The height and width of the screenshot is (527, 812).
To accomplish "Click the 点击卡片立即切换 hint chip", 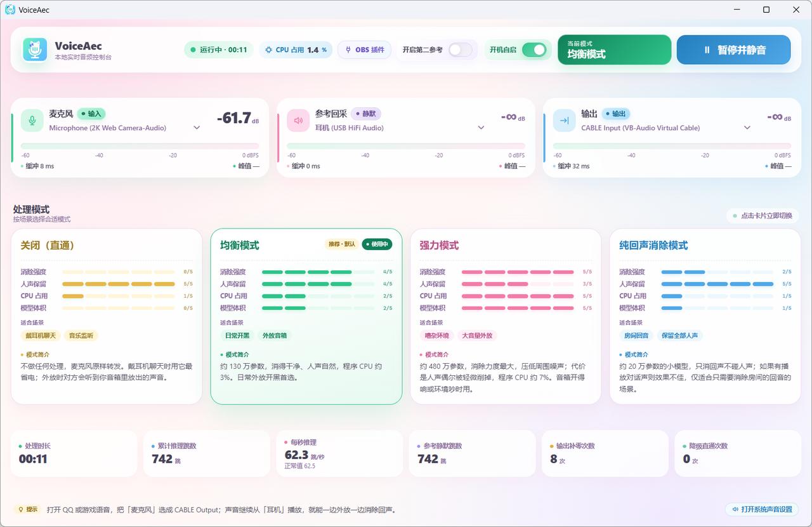I will [763, 216].
